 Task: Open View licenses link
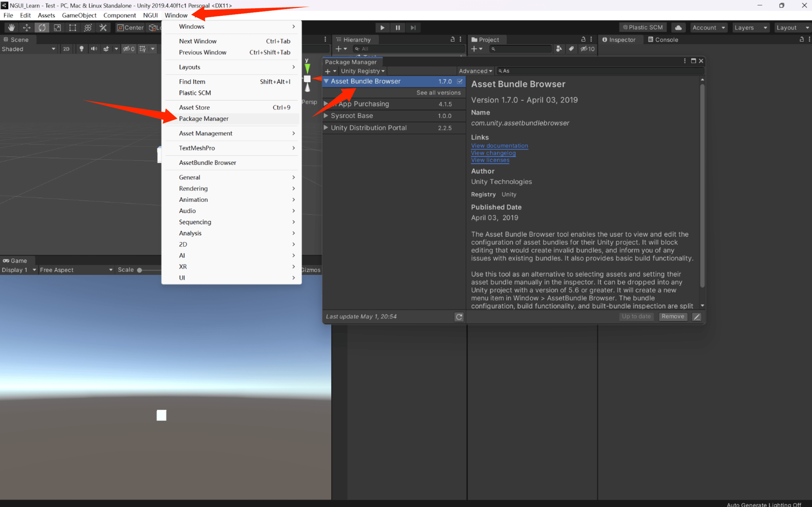490,160
